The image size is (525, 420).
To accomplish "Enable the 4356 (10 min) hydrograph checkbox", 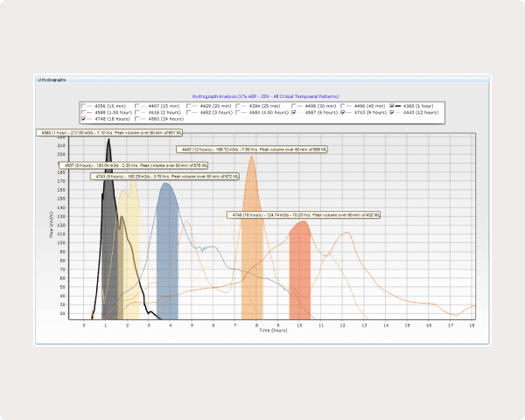I will click(x=84, y=106).
